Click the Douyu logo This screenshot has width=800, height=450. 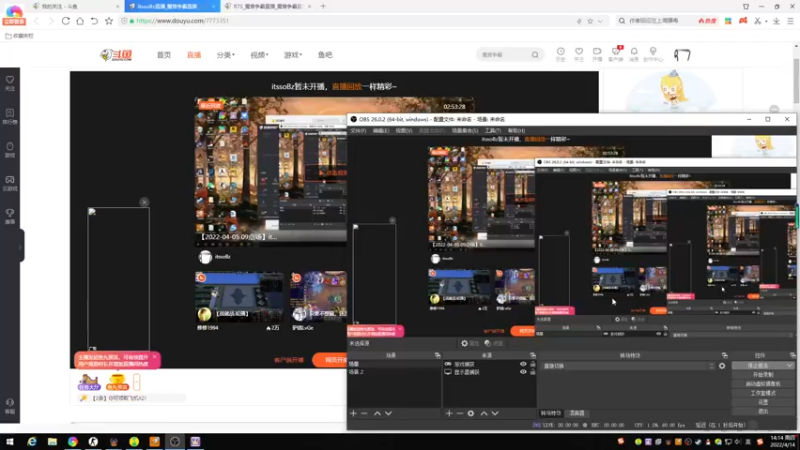pyautogui.click(x=116, y=55)
